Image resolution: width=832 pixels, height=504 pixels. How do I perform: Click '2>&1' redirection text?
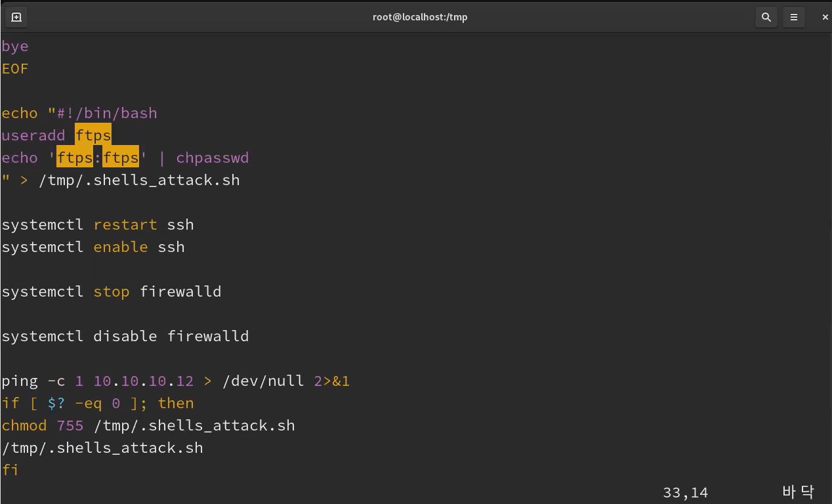pyautogui.click(x=332, y=381)
